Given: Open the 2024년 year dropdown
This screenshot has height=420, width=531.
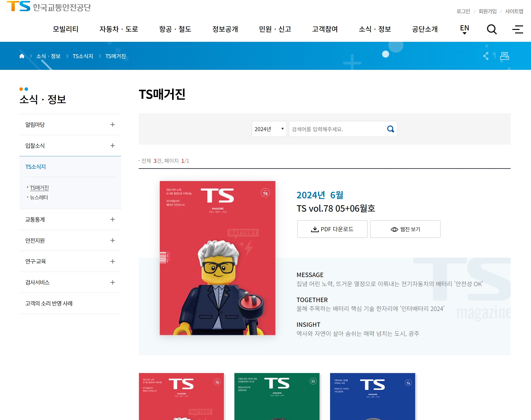Looking at the screenshot, I should pyautogui.click(x=269, y=129).
